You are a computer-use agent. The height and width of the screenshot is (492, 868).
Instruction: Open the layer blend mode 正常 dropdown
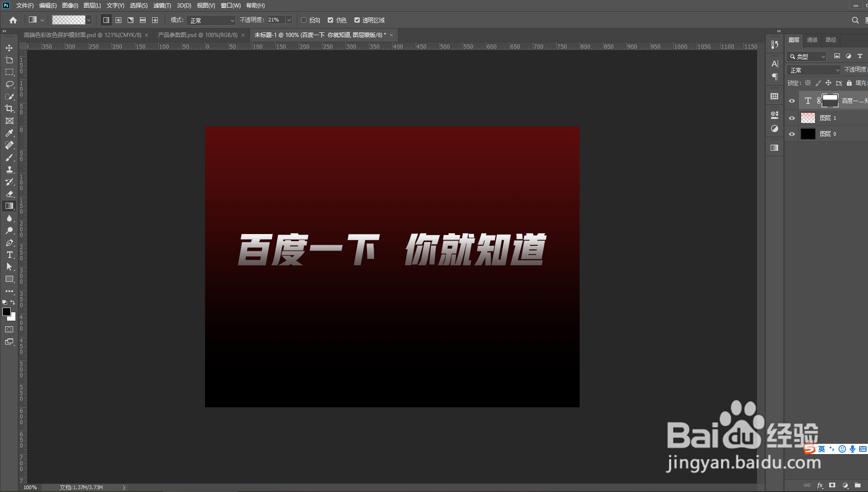[814, 70]
